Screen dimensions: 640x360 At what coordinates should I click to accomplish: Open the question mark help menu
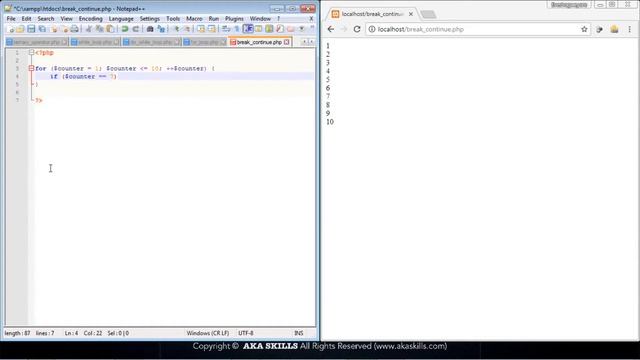pos(279,19)
